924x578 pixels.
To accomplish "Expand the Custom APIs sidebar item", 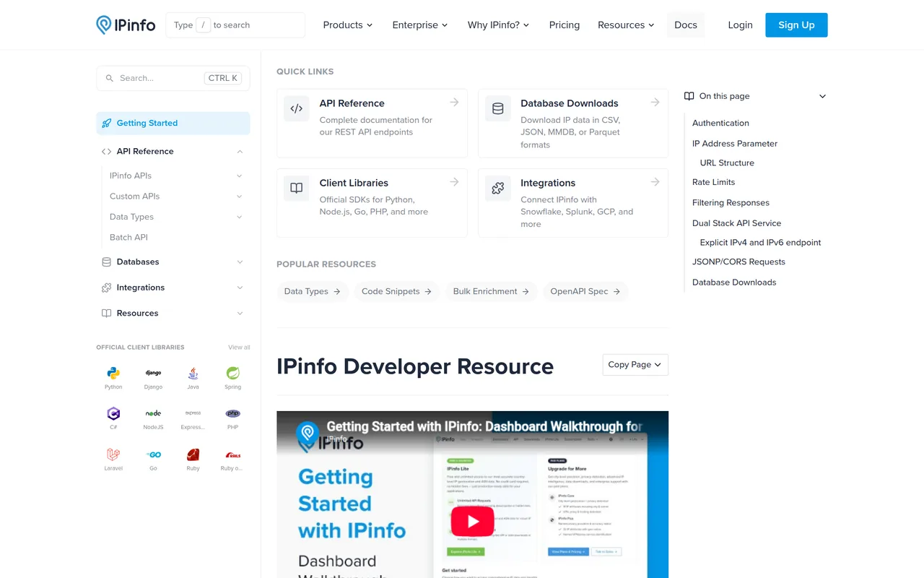I will click(x=240, y=197).
